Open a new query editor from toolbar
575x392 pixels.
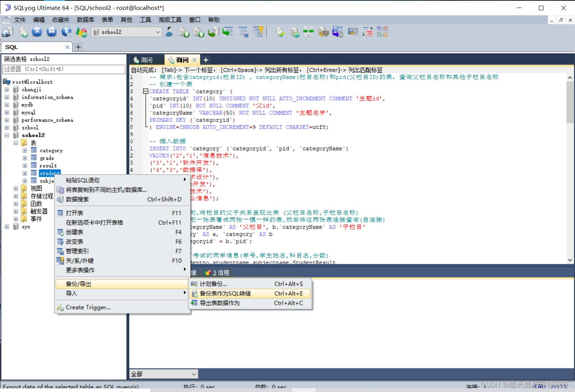click(23, 32)
